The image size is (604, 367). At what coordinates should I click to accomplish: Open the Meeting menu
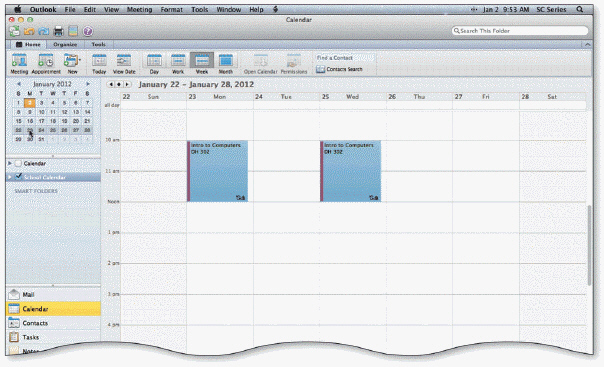(x=139, y=9)
